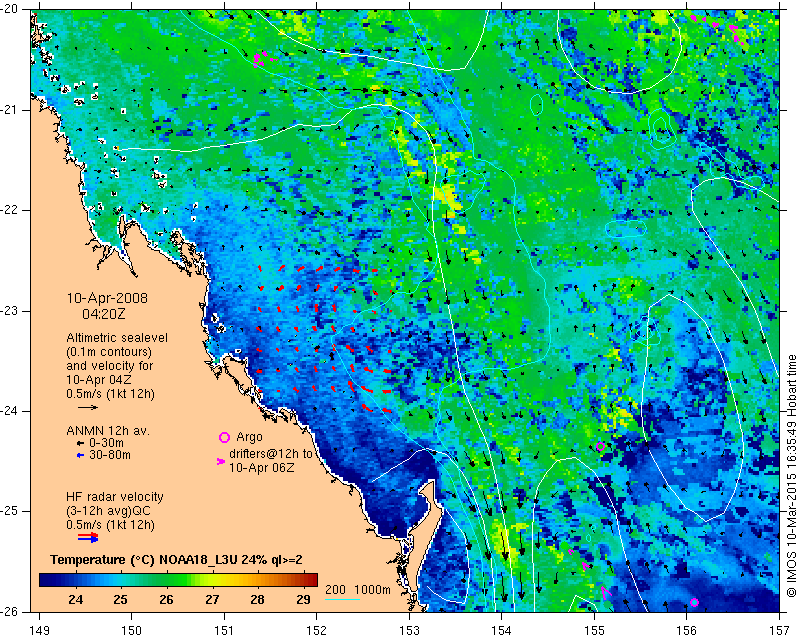Click the 'Argo' legend label
Image resolution: width=800 pixels, height=640 pixels.
click(x=249, y=437)
